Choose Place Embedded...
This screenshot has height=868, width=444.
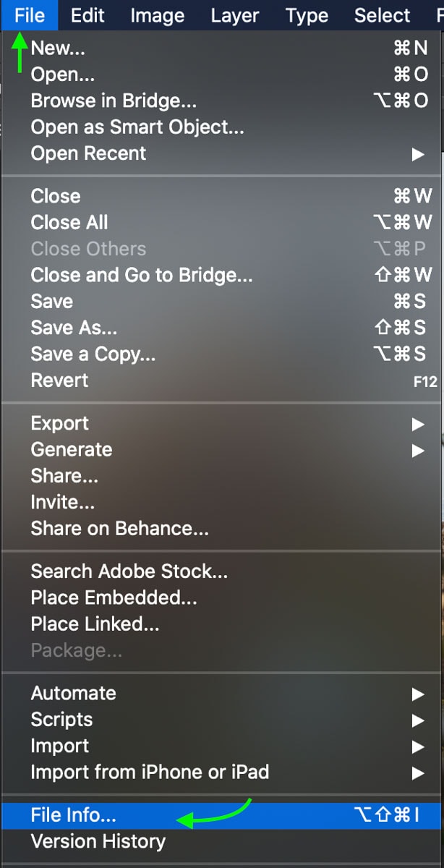click(114, 597)
